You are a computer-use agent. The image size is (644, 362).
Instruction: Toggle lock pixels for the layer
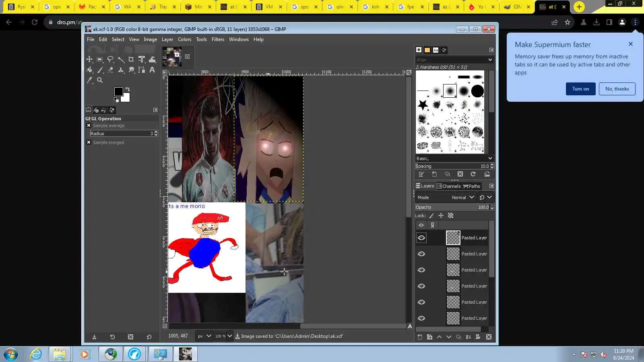pyautogui.click(x=431, y=216)
